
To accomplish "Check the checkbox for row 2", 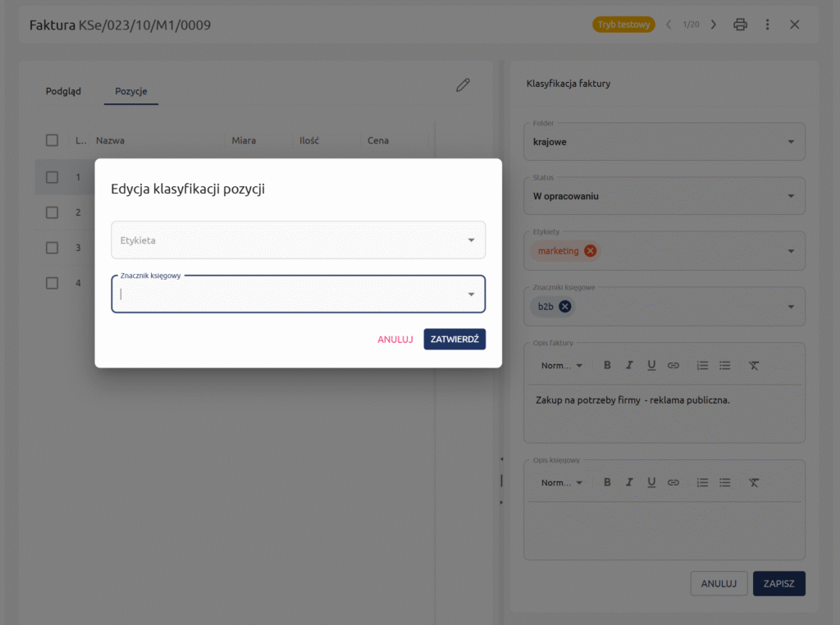I will pos(52,212).
